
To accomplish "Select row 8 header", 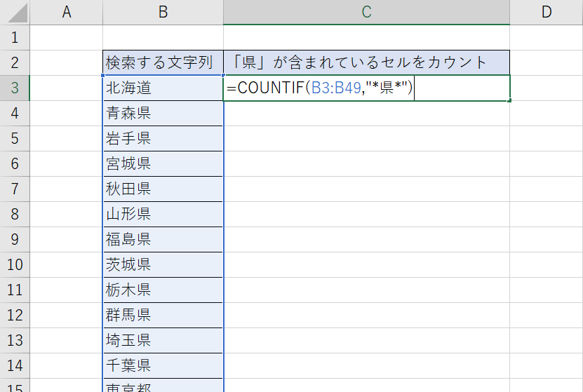I will pyautogui.click(x=15, y=215).
